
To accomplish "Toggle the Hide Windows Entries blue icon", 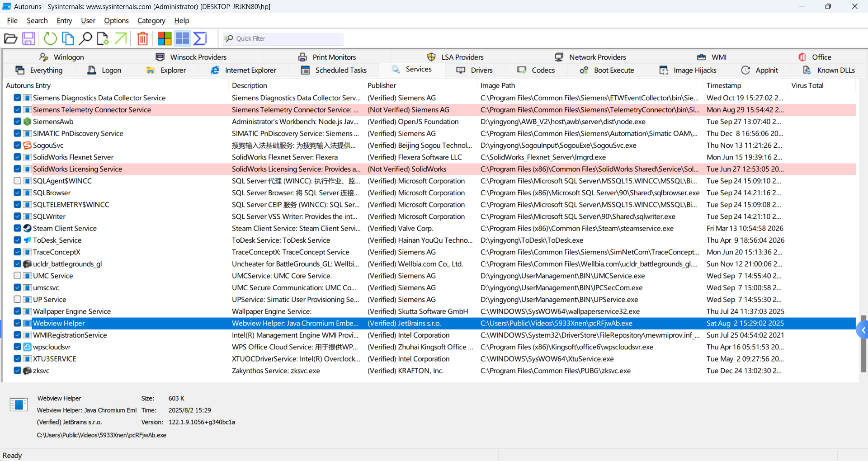I will tap(182, 38).
